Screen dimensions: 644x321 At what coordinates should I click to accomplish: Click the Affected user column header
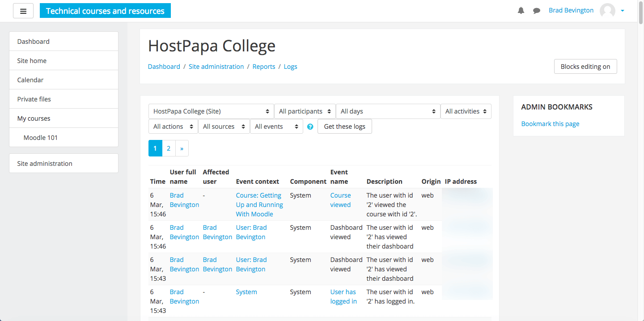216,177
